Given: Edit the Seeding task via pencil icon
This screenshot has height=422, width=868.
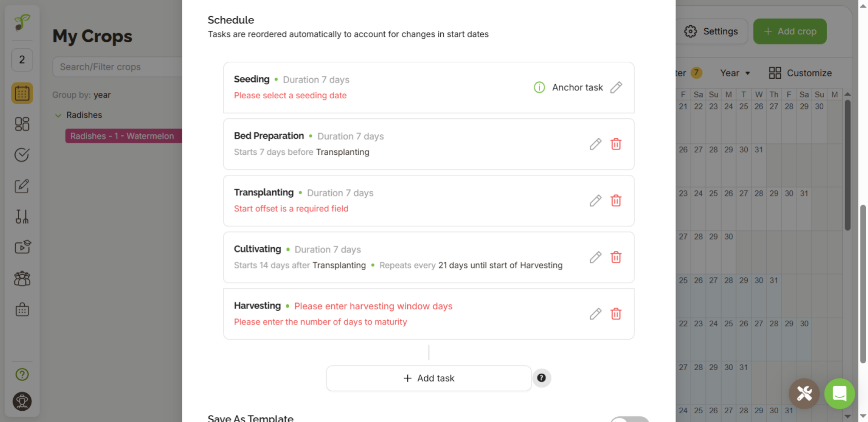Looking at the screenshot, I should [x=616, y=87].
